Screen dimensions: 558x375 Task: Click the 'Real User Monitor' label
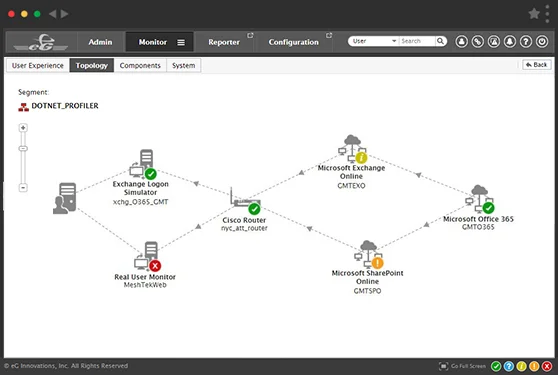(145, 277)
